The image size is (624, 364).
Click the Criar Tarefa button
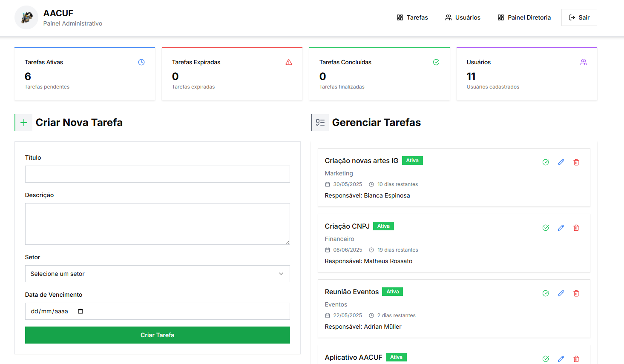coord(158,335)
